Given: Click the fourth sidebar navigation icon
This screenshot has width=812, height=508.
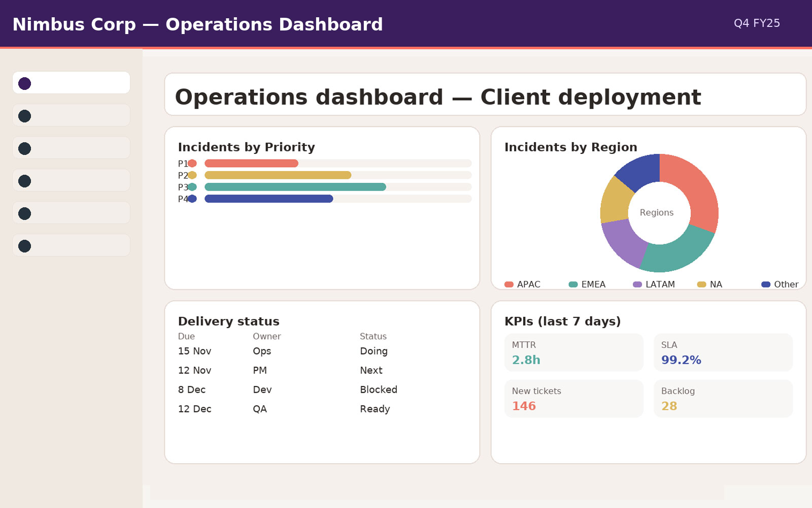Looking at the screenshot, I should click(24, 181).
